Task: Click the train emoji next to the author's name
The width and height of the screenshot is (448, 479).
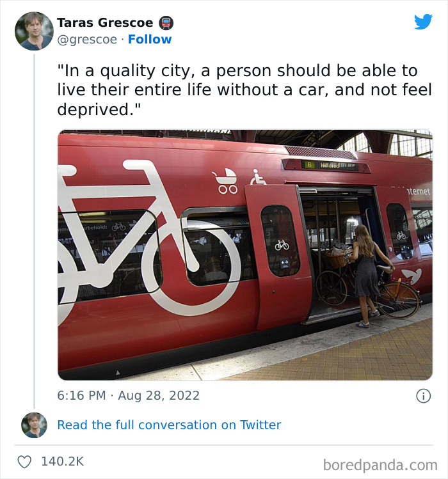Action: (166, 23)
